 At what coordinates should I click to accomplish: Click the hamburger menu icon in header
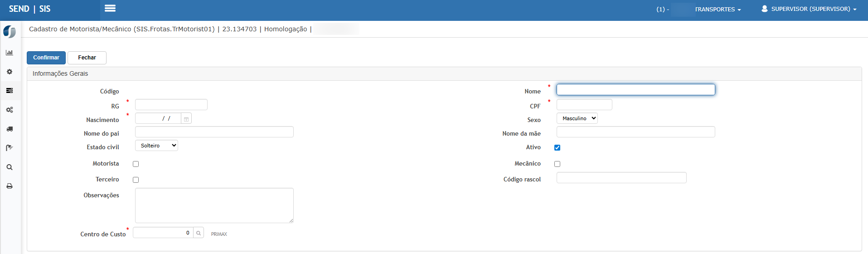110,8
